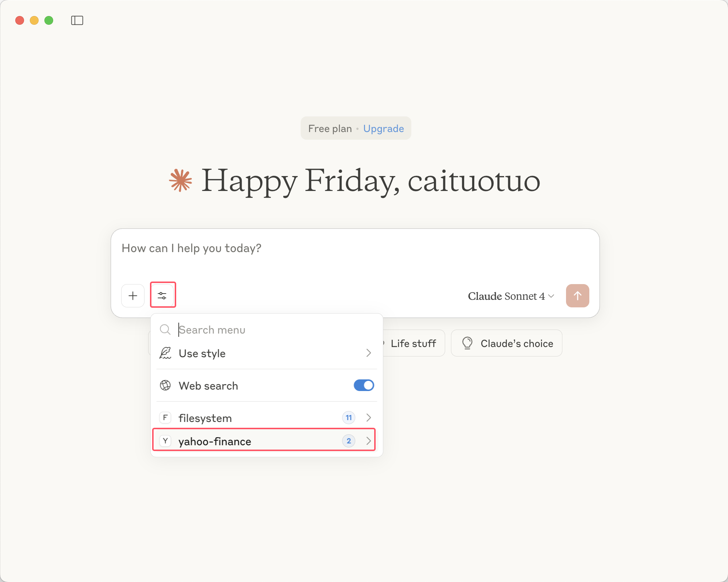Viewport: 728px width, 582px height.
Task: Expand the Use style submenu chevron
Action: (x=368, y=353)
